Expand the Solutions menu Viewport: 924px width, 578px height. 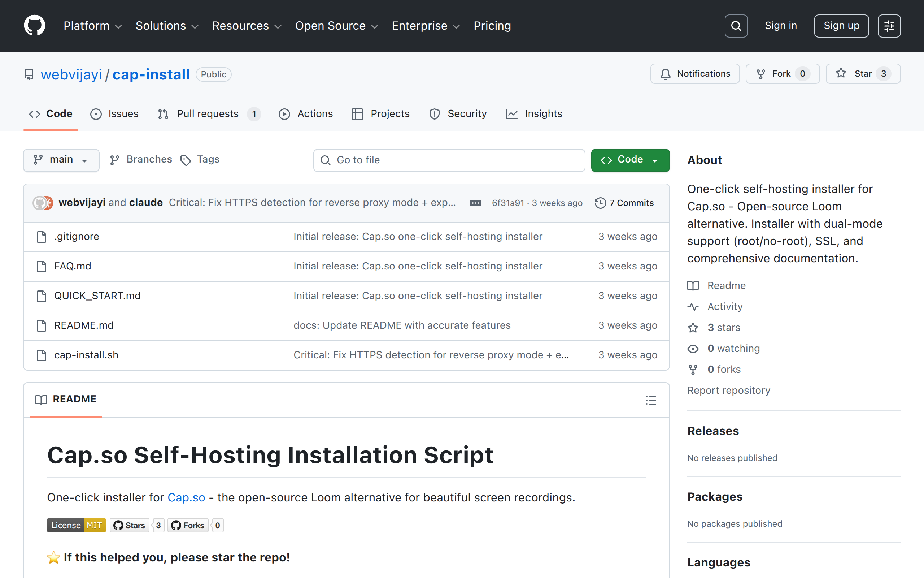click(x=167, y=26)
